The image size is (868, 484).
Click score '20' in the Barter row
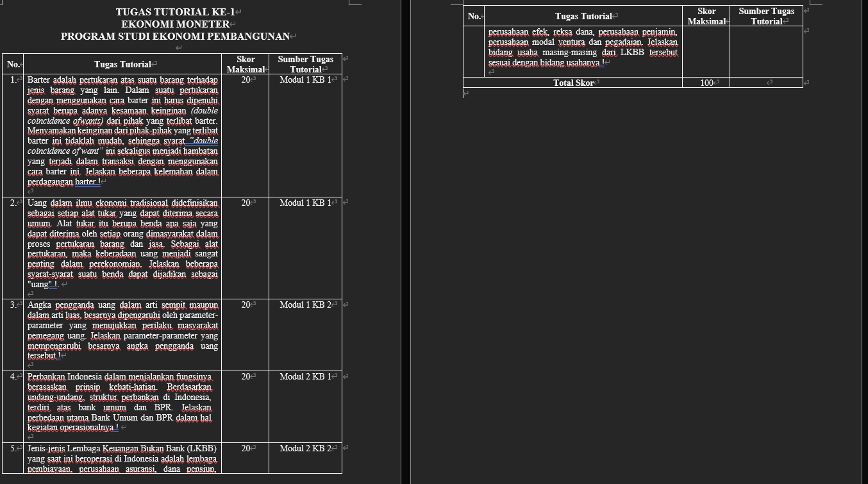(246, 79)
